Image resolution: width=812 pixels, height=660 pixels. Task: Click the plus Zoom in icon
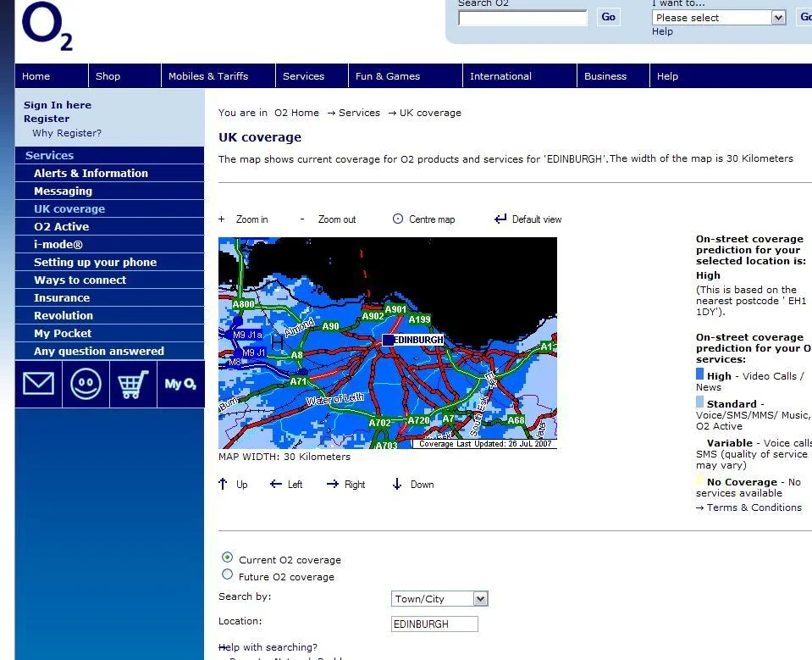click(x=222, y=219)
